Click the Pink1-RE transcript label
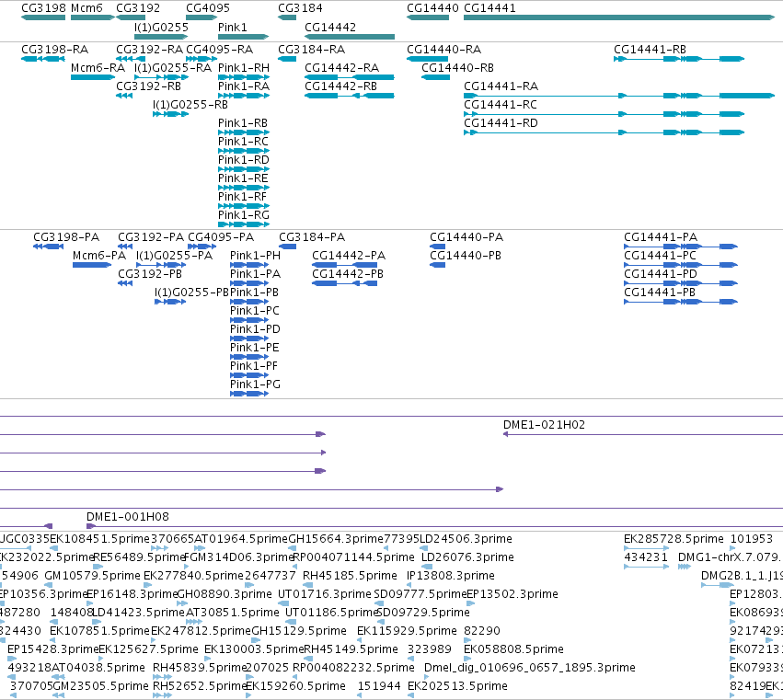This screenshot has width=783, height=700. click(243, 178)
